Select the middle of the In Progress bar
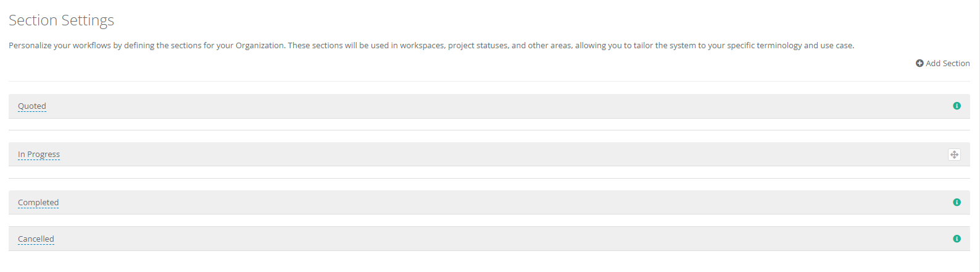The height and width of the screenshot is (272, 980). [489, 155]
